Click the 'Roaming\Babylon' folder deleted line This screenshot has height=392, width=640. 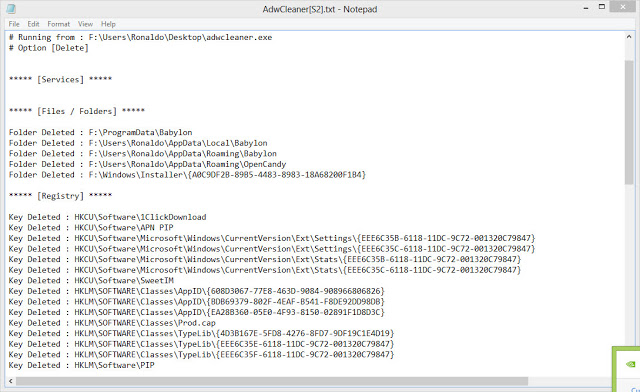tap(143, 154)
